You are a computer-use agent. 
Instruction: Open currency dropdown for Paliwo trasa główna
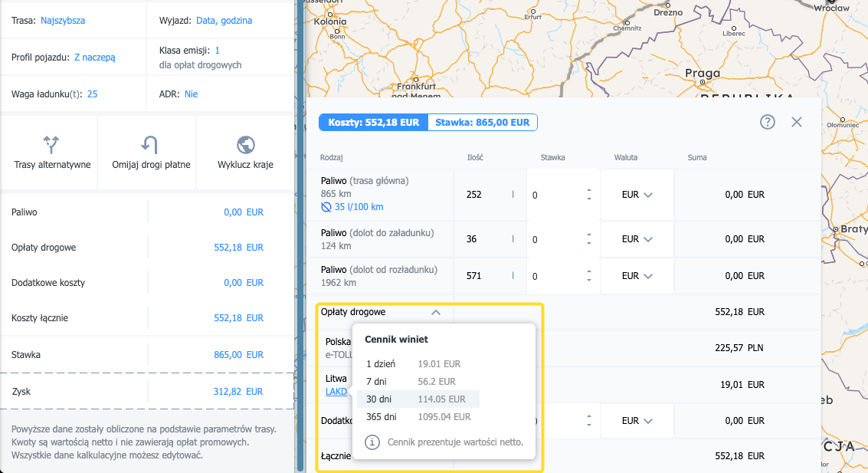pyautogui.click(x=637, y=195)
